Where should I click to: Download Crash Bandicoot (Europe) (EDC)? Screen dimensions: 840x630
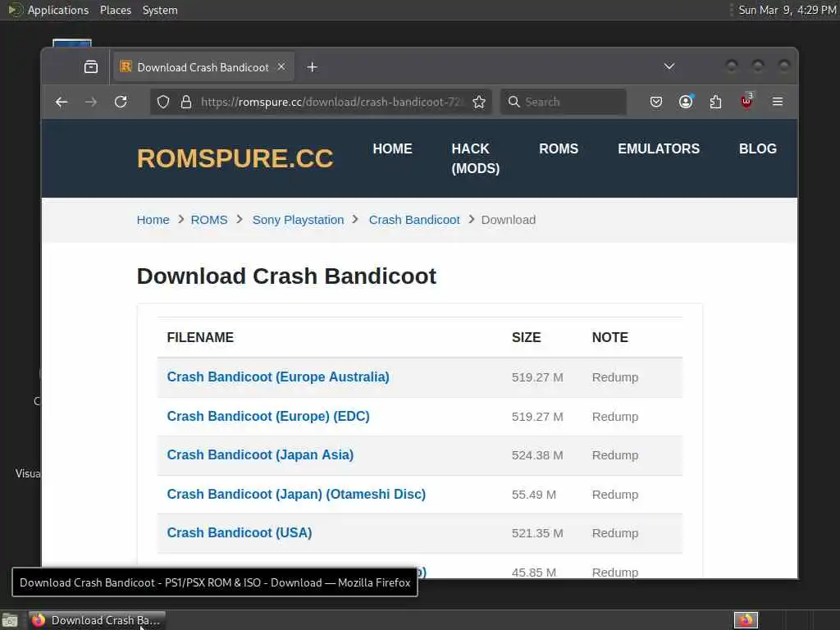click(x=268, y=416)
